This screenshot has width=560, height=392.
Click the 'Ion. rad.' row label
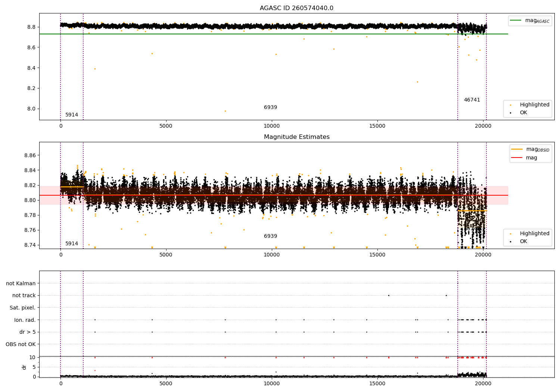[25, 320]
